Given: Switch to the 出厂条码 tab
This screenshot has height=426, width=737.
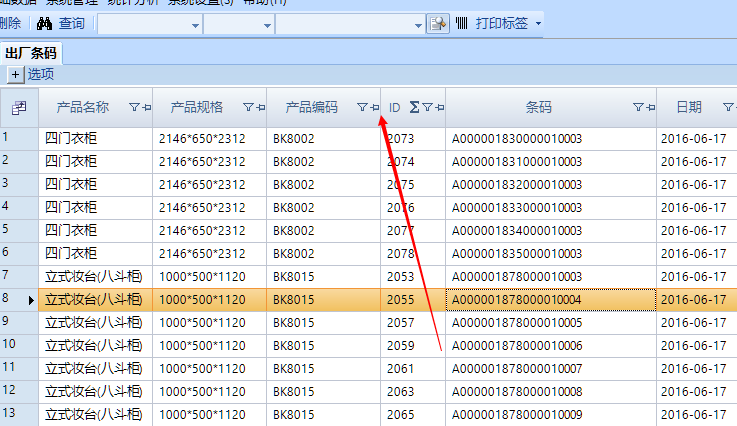Looking at the screenshot, I should click(31, 53).
